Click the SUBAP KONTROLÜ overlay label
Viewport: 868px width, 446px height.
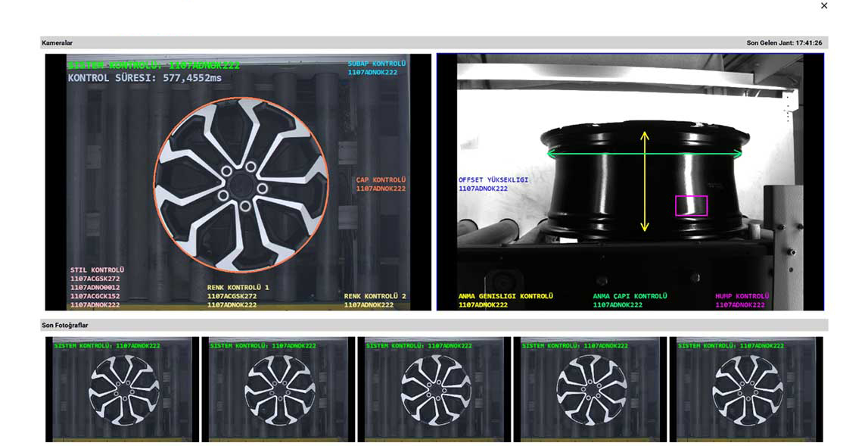pyautogui.click(x=377, y=64)
